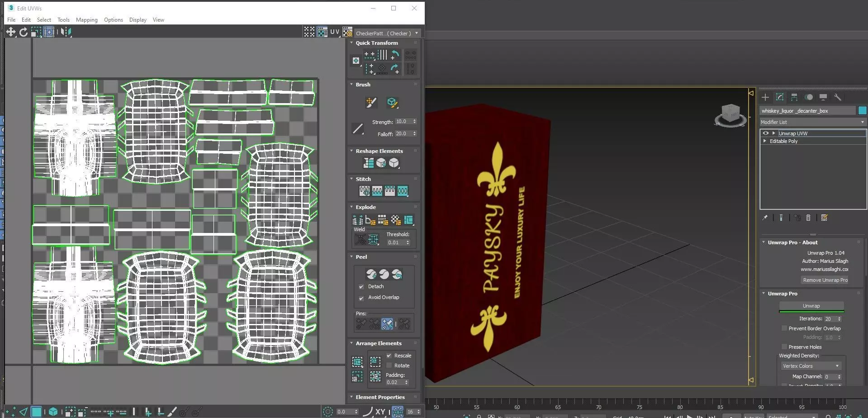Open the Edit menu
Screen dimensions: 868x418
26,20
